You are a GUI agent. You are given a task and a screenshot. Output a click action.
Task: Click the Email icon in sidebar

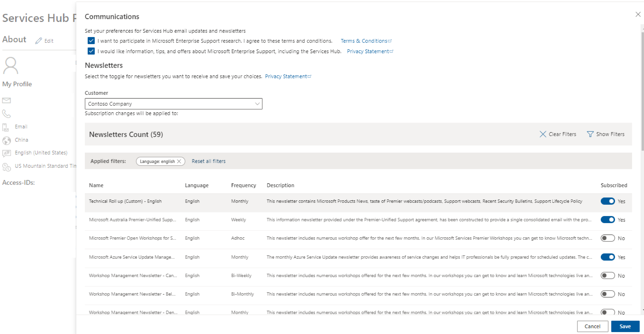6,100
